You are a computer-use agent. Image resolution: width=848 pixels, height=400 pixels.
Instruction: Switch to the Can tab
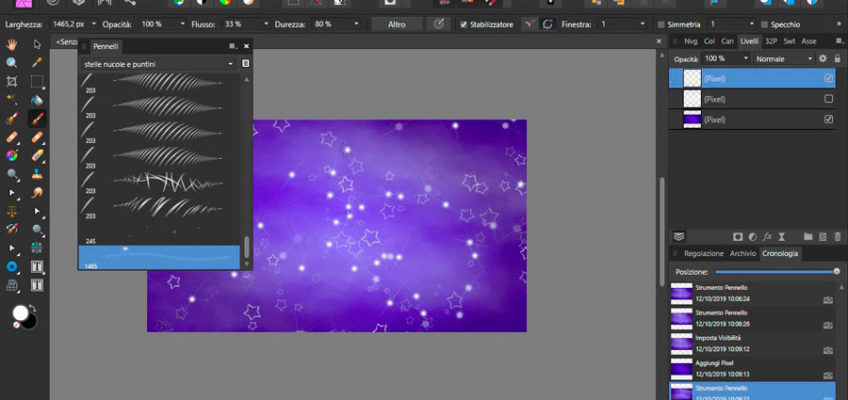click(x=727, y=41)
